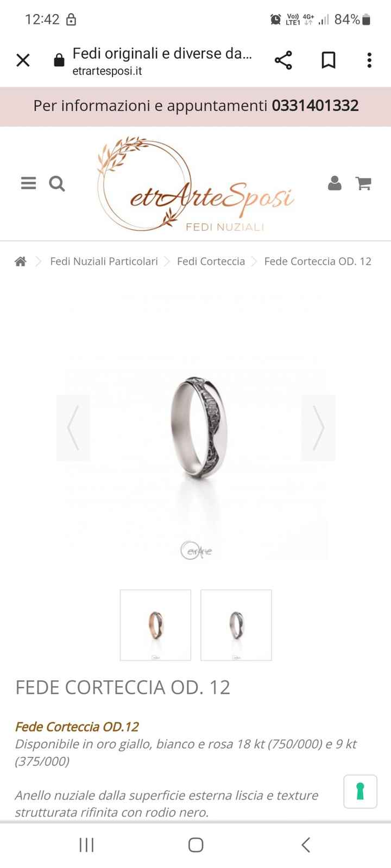Viewport: 391px width, 868px height.
Task: Show previous ring image with left arrow
Action: 73,428
